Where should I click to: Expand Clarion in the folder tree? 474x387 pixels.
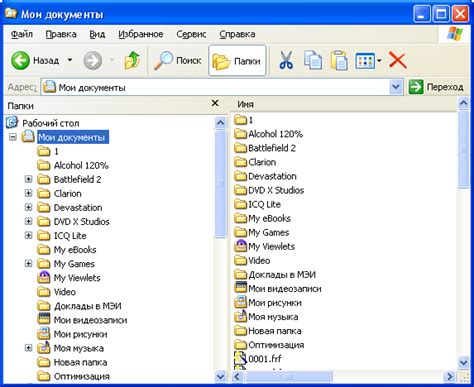pos(29,193)
